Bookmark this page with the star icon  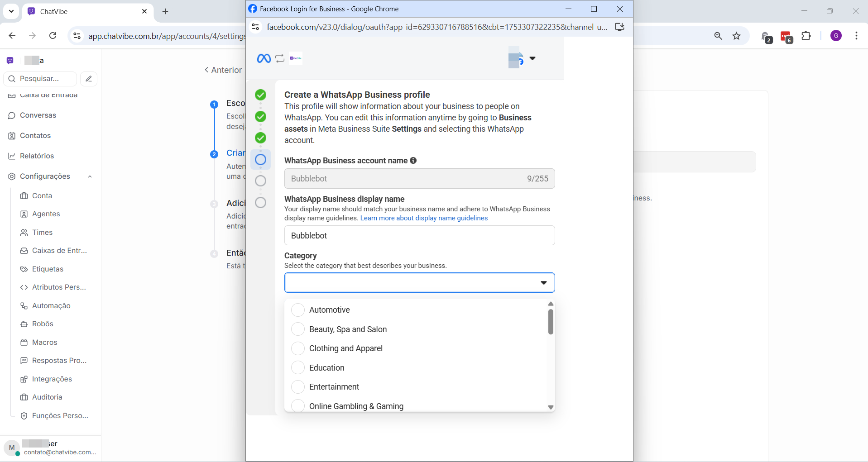[x=737, y=36]
